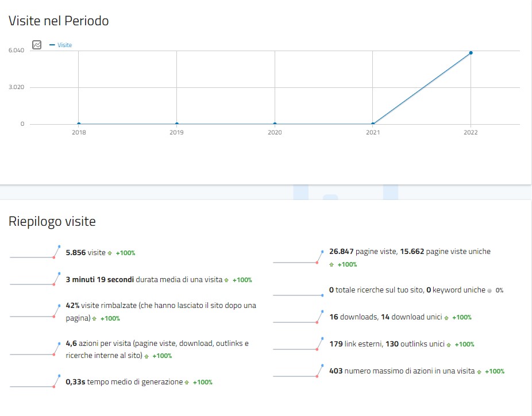532x416 pixels.
Task: Click the pagine viste sparkline
Action: click(x=298, y=257)
